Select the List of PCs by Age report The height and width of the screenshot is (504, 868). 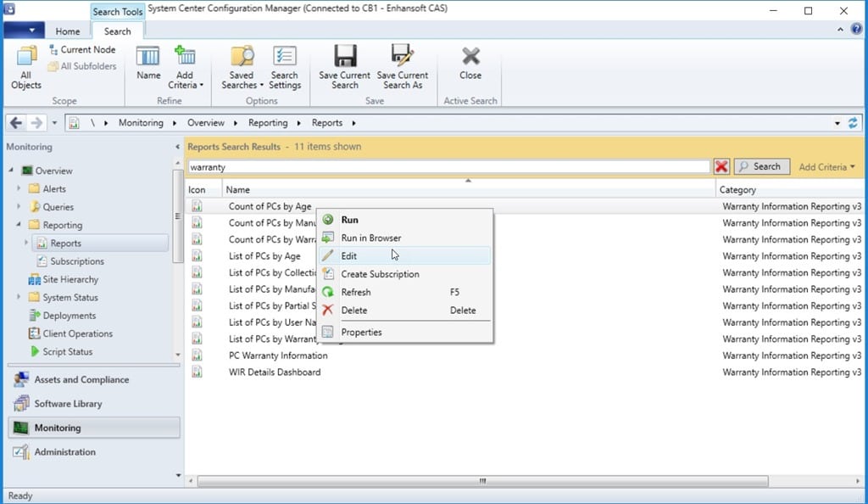264,256
